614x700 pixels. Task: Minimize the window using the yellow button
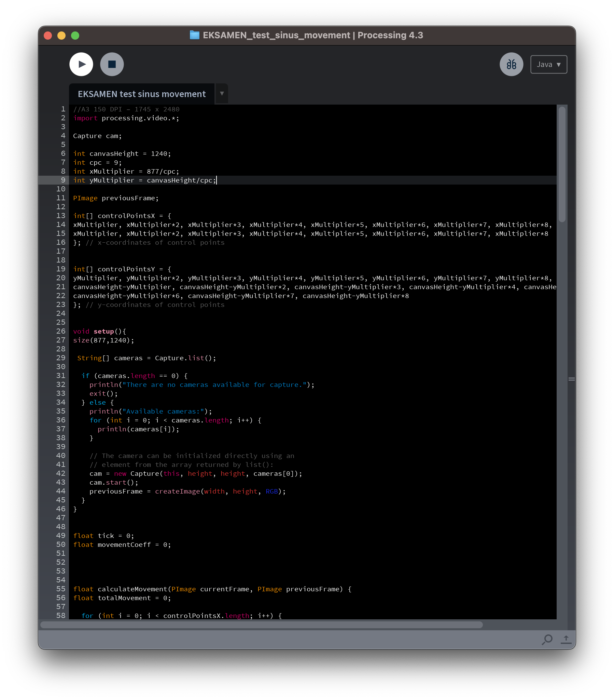[61, 36]
